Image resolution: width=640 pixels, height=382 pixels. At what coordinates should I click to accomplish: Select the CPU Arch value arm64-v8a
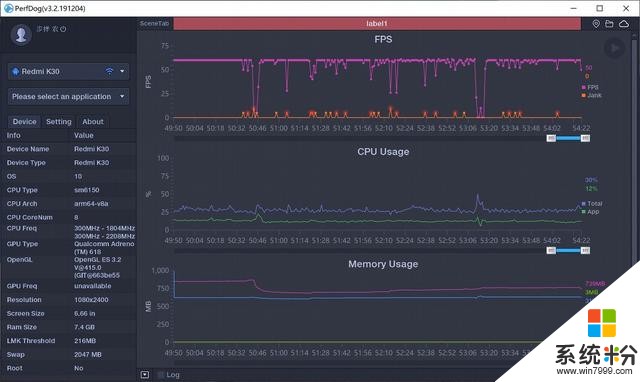pyautogui.click(x=91, y=203)
